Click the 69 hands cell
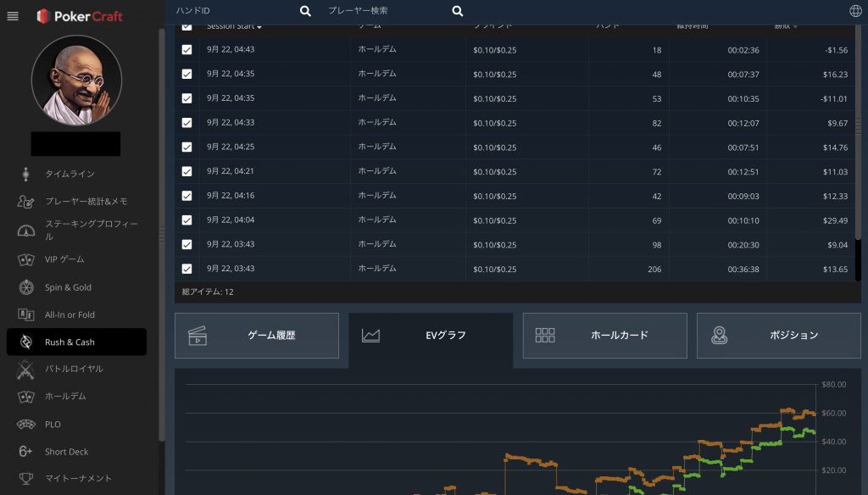 (657, 220)
